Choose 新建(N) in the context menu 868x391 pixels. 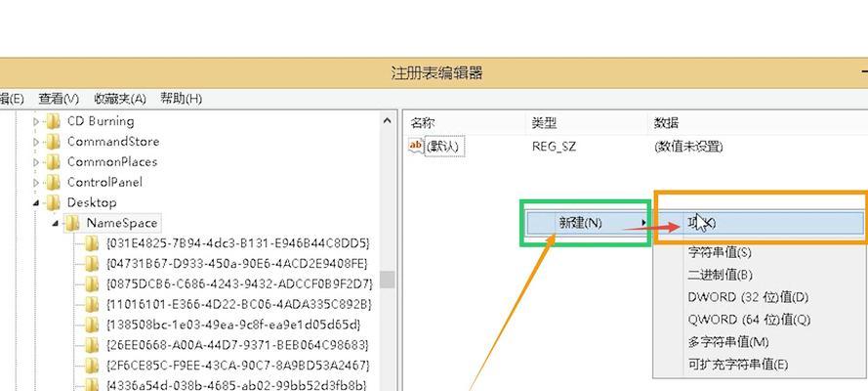tap(587, 223)
